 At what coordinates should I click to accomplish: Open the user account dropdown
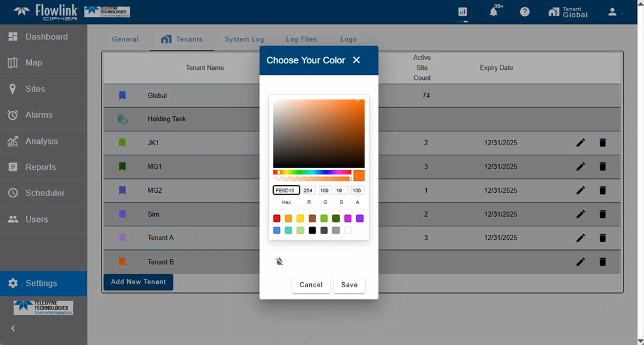click(614, 12)
